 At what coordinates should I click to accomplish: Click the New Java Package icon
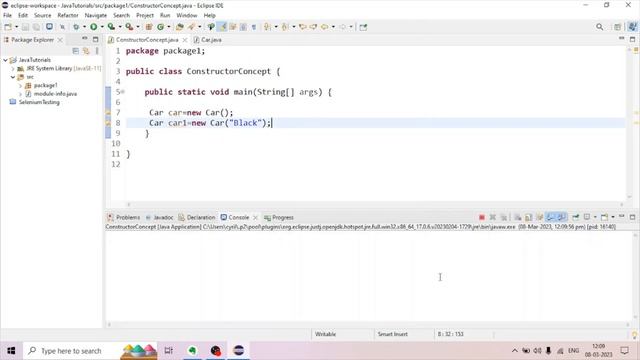point(149,27)
